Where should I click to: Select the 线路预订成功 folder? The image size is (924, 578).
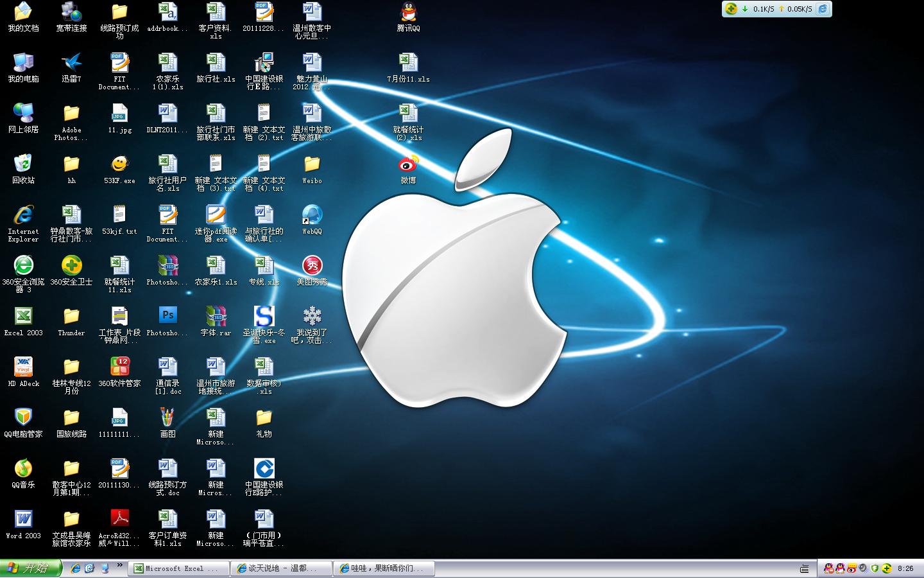(x=119, y=21)
